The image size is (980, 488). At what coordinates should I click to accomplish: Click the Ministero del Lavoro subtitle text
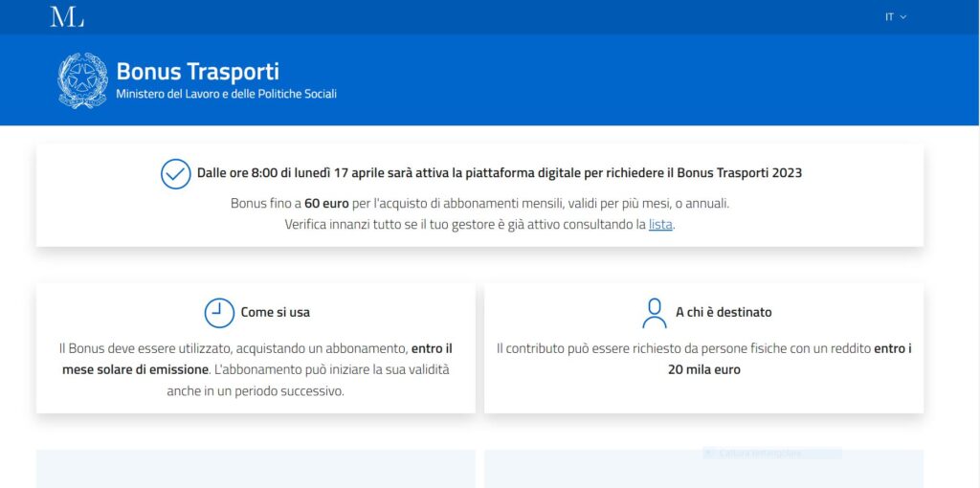pos(226,95)
